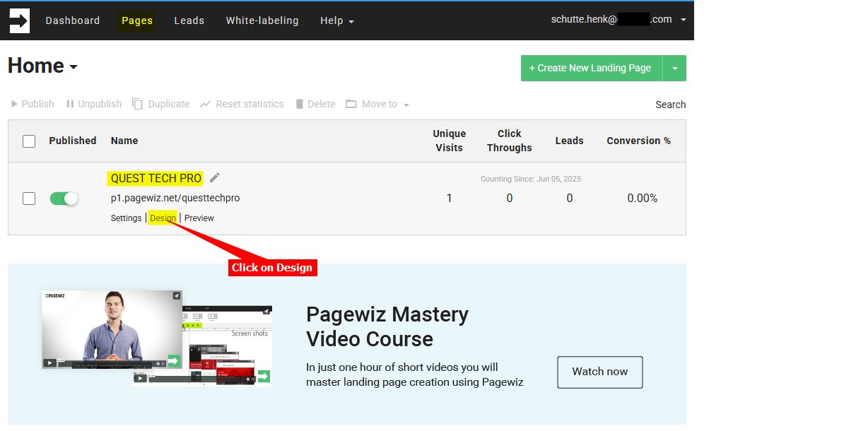The width and height of the screenshot is (868, 431).
Task: Click the Reset statistics chart icon
Action: pyautogui.click(x=205, y=104)
